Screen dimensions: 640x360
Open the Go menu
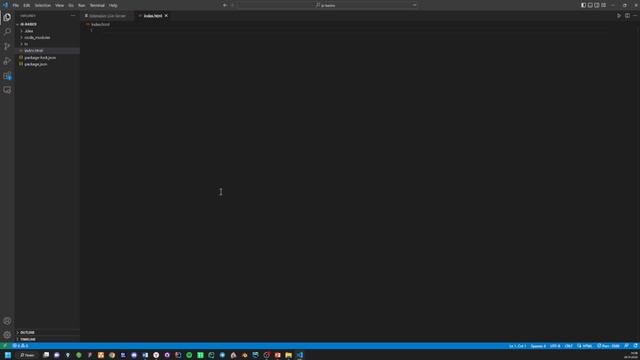coord(71,5)
